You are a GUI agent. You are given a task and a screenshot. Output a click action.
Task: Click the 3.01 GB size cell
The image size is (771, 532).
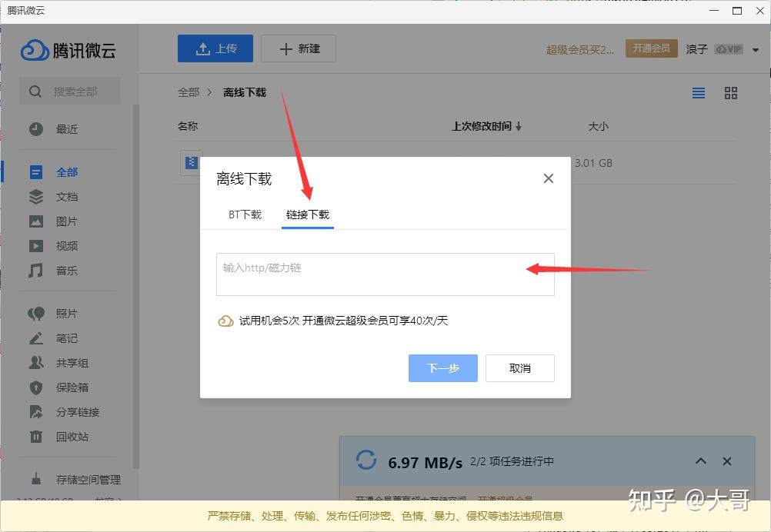(x=593, y=162)
